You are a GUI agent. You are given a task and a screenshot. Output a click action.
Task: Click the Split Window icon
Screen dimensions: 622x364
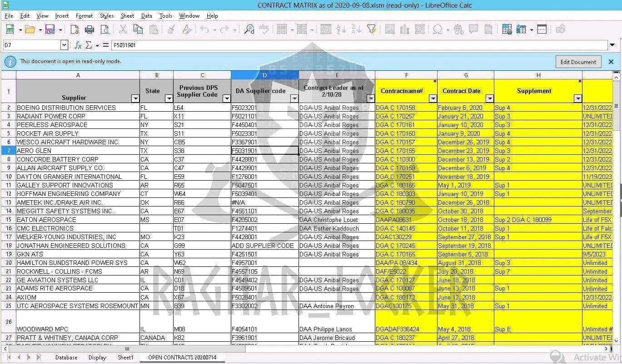pos(542,30)
